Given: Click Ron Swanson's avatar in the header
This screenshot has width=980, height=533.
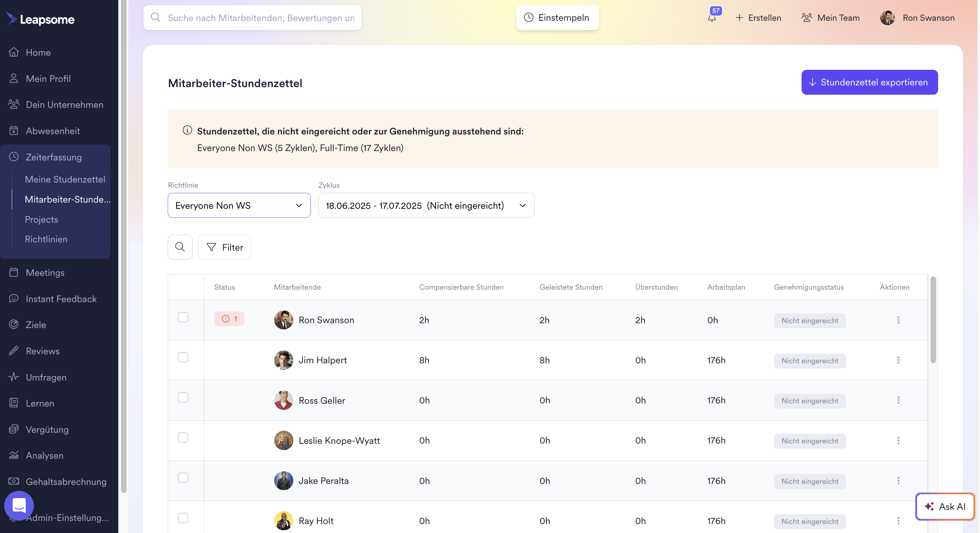Looking at the screenshot, I should 887,18.
